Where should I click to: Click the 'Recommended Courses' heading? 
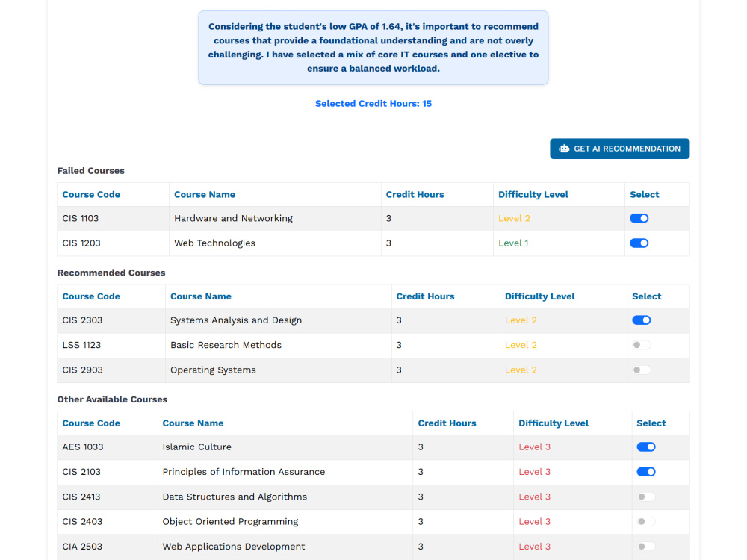point(111,273)
